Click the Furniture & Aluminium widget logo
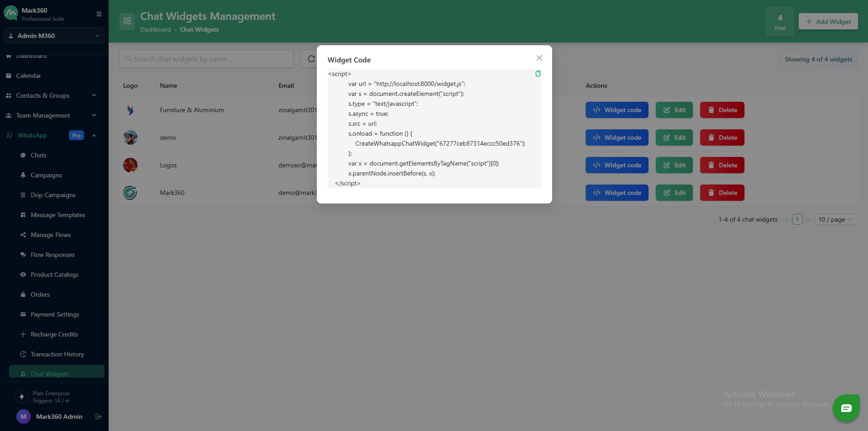 pos(130,110)
